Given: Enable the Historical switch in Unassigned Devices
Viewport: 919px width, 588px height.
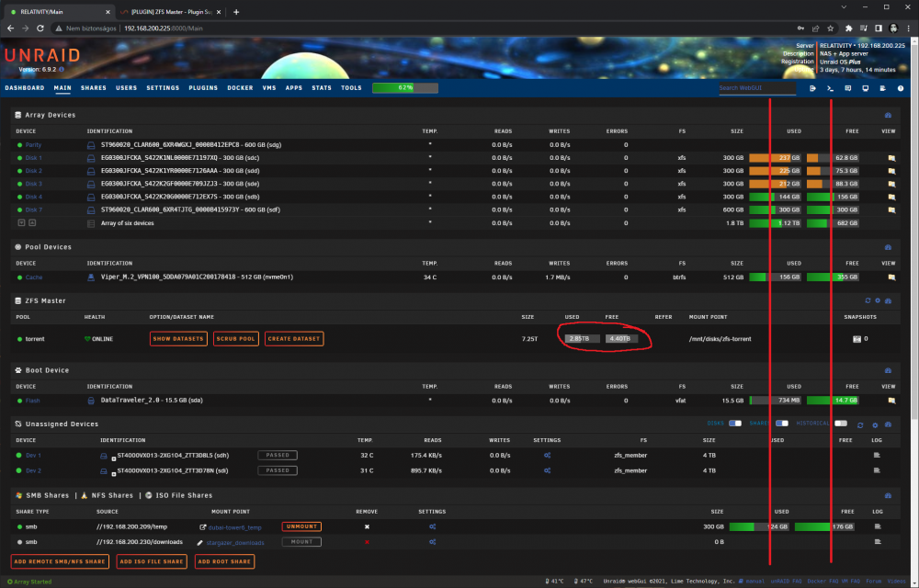Looking at the screenshot, I should 841,424.
